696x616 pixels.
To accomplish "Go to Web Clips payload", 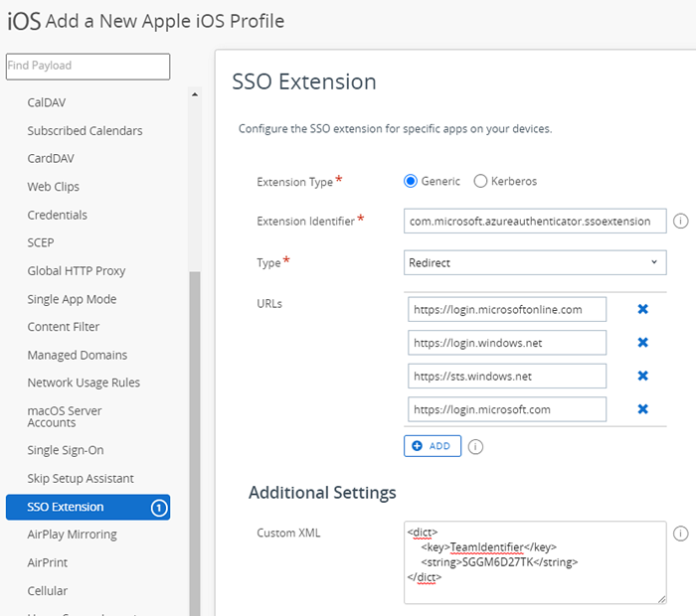I will [x=54, y=187].
